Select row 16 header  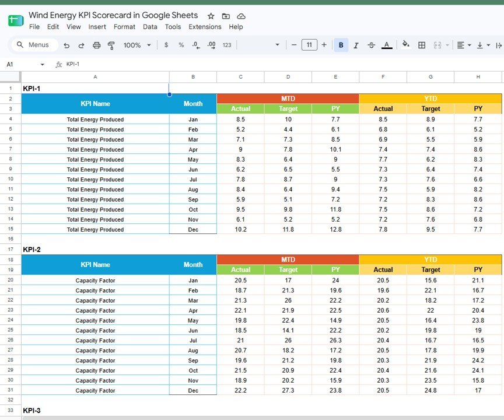point(10,239)
